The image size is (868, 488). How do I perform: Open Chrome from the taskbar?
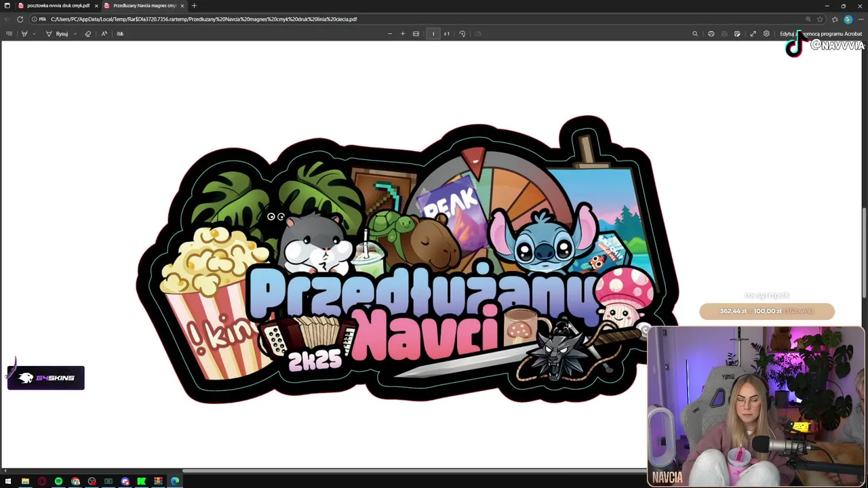75,481
